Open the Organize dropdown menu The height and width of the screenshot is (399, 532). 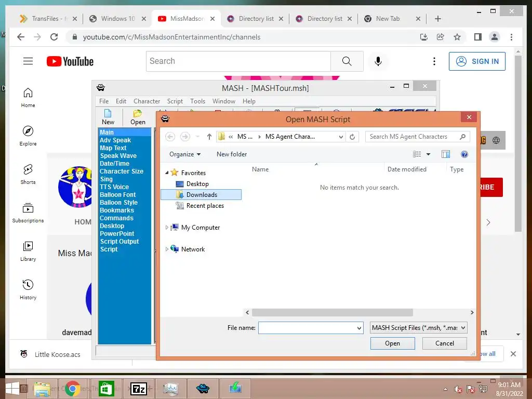click(185, 154)
